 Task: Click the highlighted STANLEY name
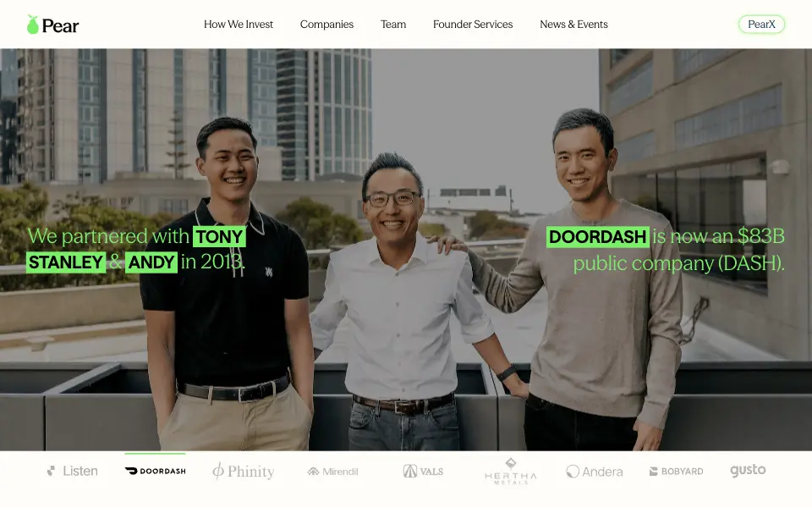[x=66, y=262]
